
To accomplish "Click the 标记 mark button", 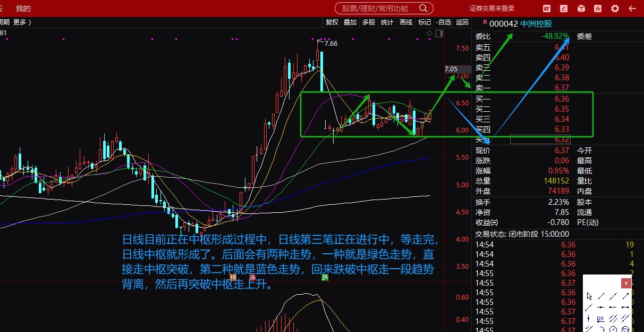I will [x=425, y=22].
